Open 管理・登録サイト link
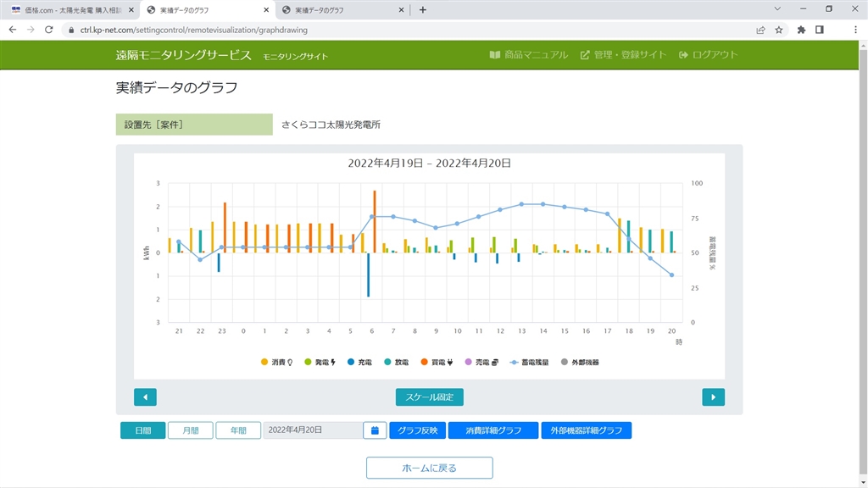The image size is (868, 488). (x=623, y=55)
